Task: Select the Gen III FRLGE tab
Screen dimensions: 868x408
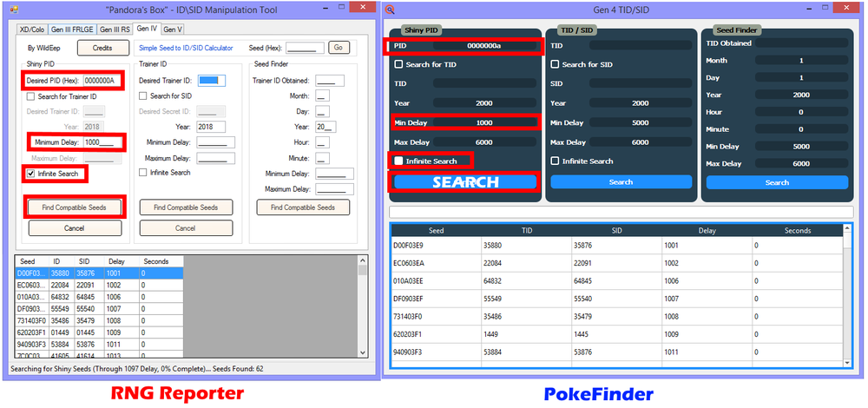Action: [x=73, y=30]
